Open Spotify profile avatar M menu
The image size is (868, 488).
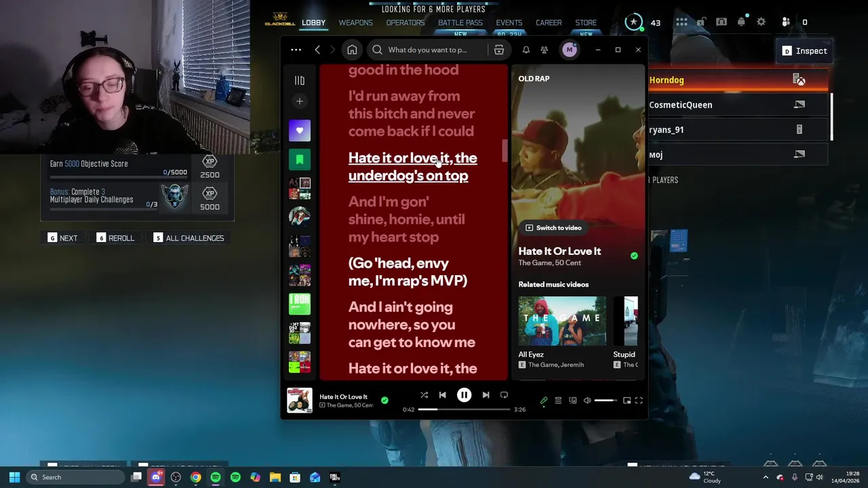tap(569, 49)
